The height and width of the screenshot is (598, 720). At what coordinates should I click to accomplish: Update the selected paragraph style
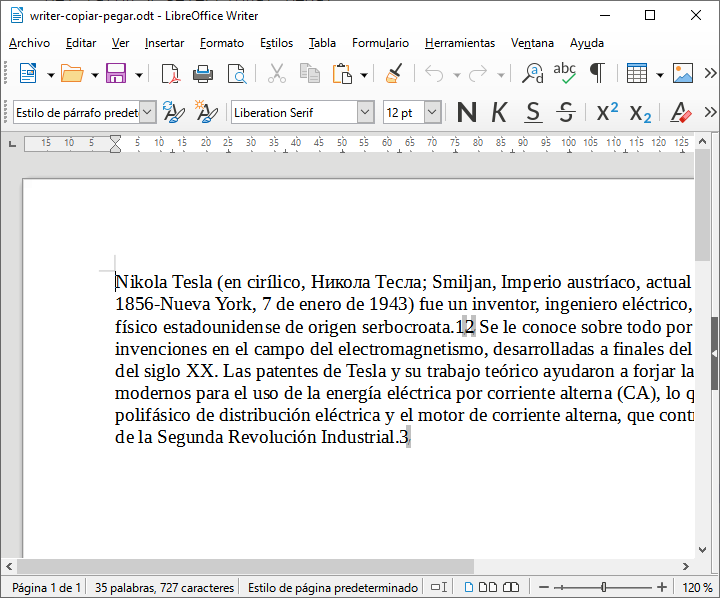tap(174, 112)
